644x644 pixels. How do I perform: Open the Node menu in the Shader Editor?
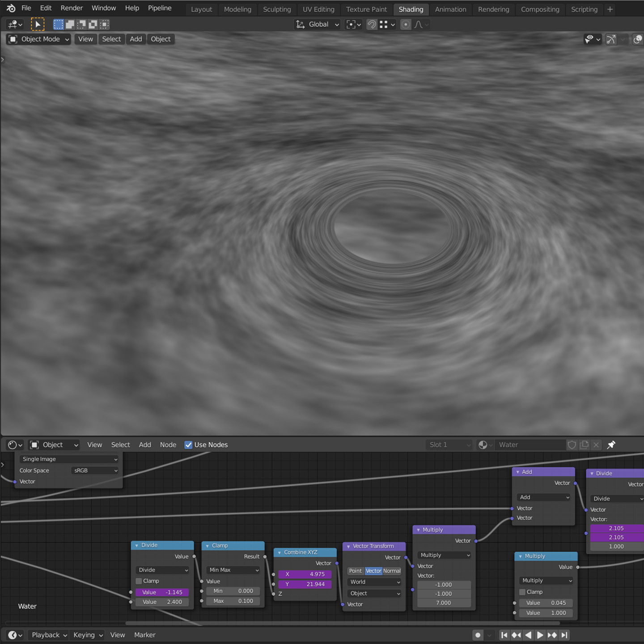pos(168,445)
